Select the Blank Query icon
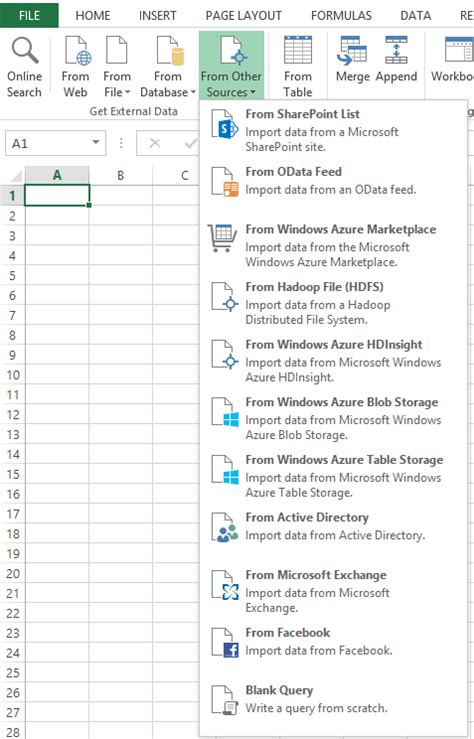474x739 pixels. click(224, 700)
